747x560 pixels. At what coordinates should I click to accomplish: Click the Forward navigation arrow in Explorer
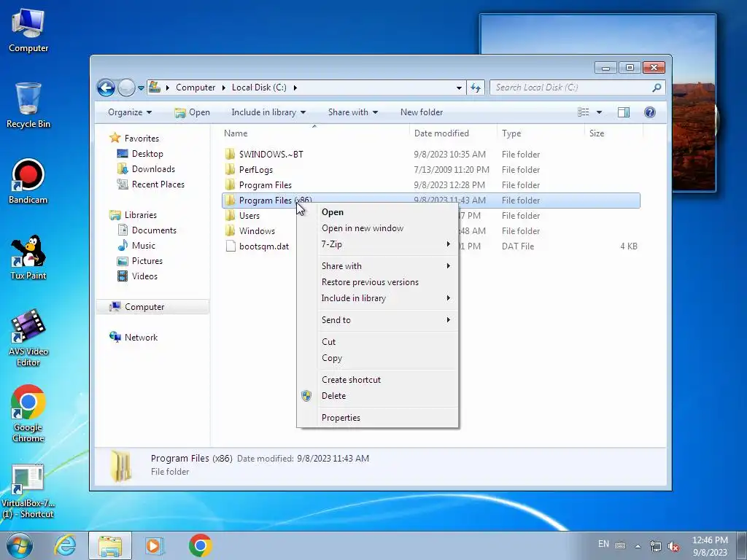(x=126, y=87)
